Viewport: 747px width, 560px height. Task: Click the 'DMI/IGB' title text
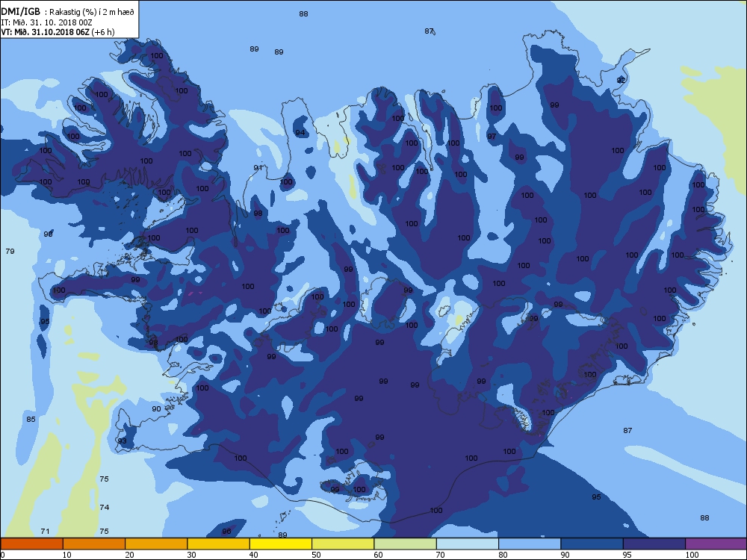click(21, 12)
